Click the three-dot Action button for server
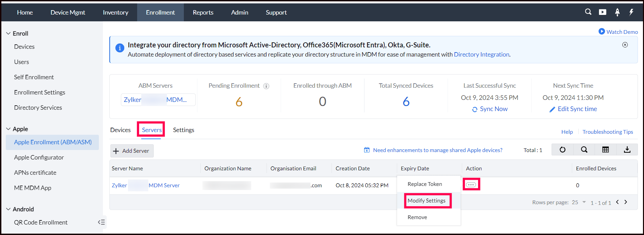This screenshot has width=644, height=235. coord(471,185)
